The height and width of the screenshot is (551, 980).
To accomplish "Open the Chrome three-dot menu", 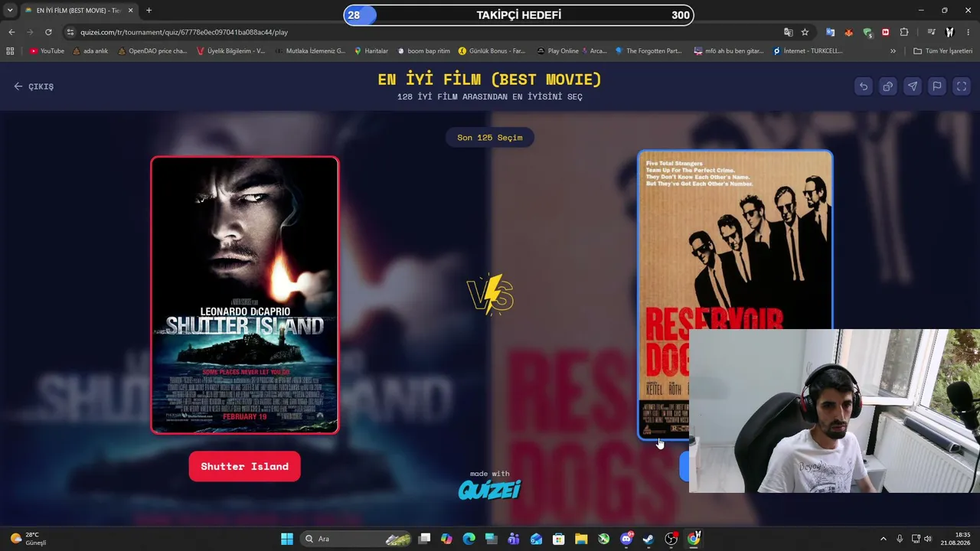I will click(x=968, y=32).
